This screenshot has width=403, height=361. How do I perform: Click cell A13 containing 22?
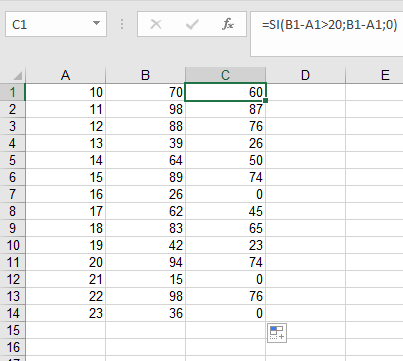pos(65,296)
